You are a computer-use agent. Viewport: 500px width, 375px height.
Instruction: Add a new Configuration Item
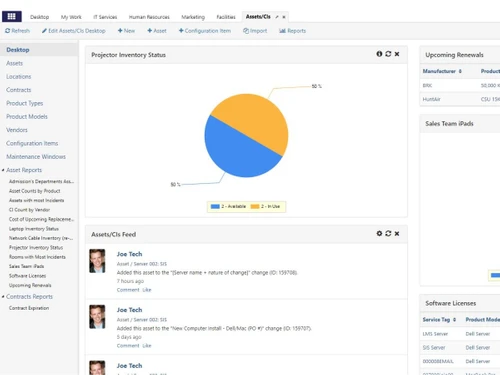click(205, 31)
